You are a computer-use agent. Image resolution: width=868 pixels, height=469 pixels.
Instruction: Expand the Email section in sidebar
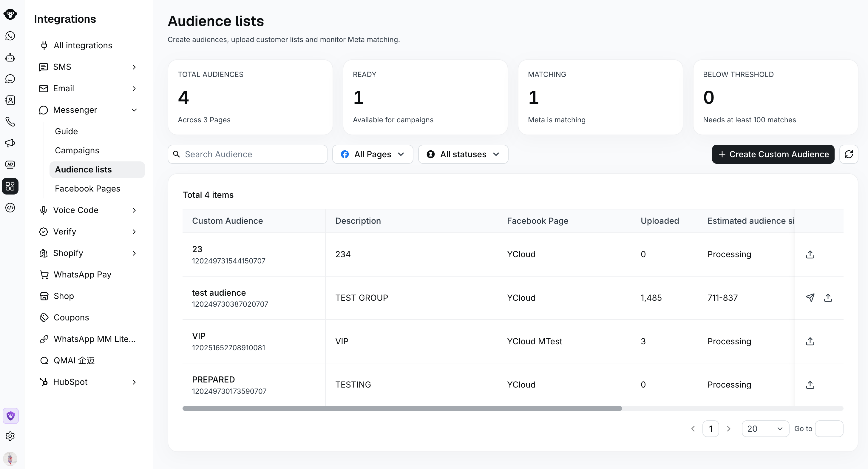(x=89, y=88)
